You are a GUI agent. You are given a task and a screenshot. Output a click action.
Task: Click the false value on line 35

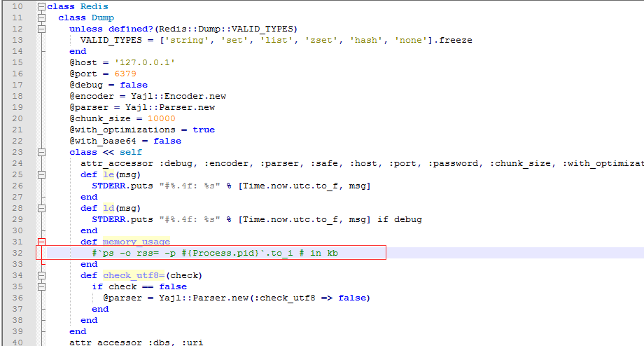coord(173,286)
